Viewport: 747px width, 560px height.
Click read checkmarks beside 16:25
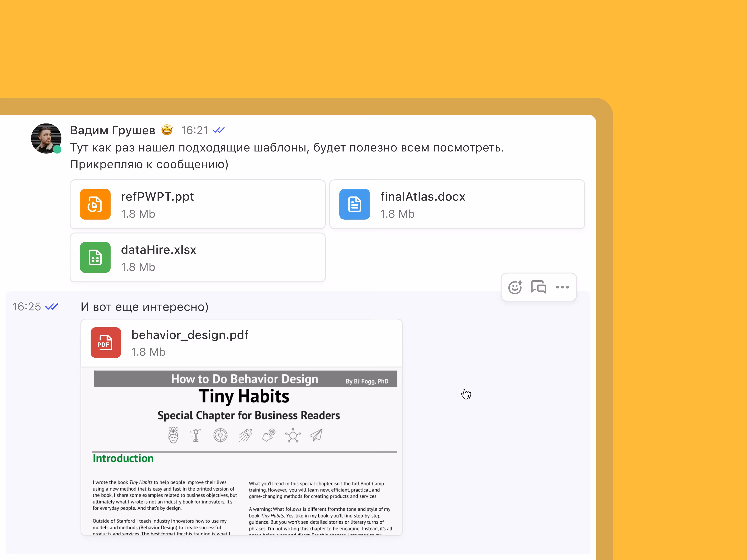51,307
